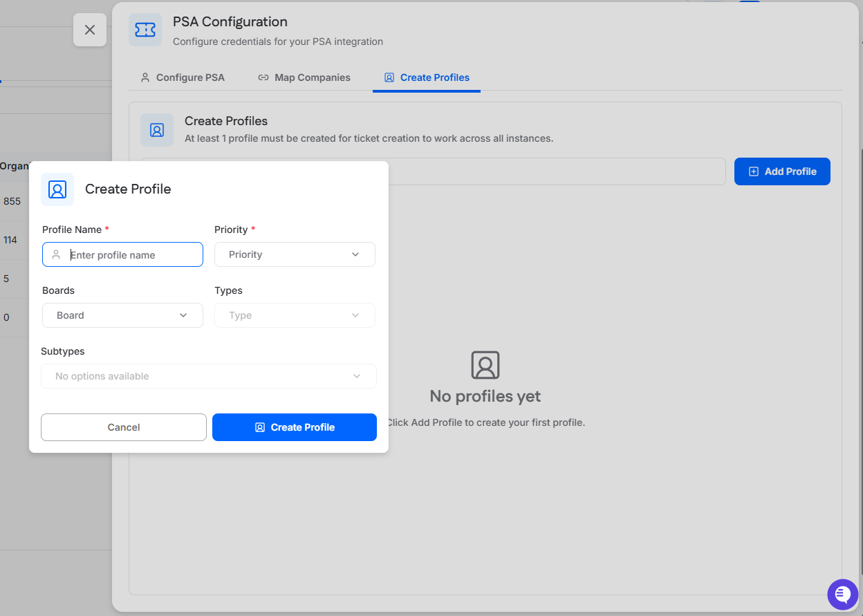This screenshot has height=616, width=863.
Task: Open the Priority dropdown
Action: pyautogui.click(x=295, y=254)
